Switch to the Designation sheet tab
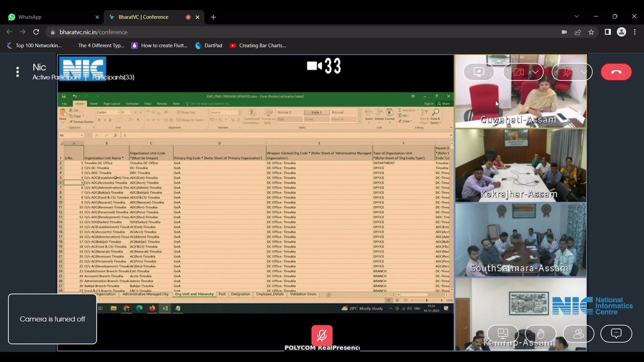The image size is (644, 362). click(240, 294)
